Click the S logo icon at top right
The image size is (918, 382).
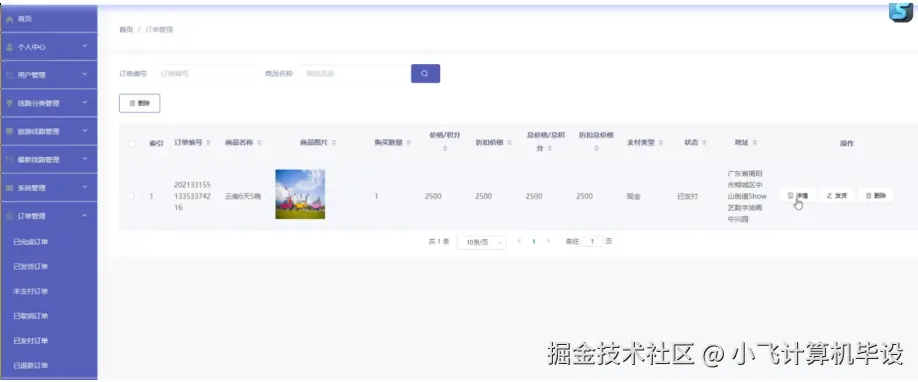900,12
